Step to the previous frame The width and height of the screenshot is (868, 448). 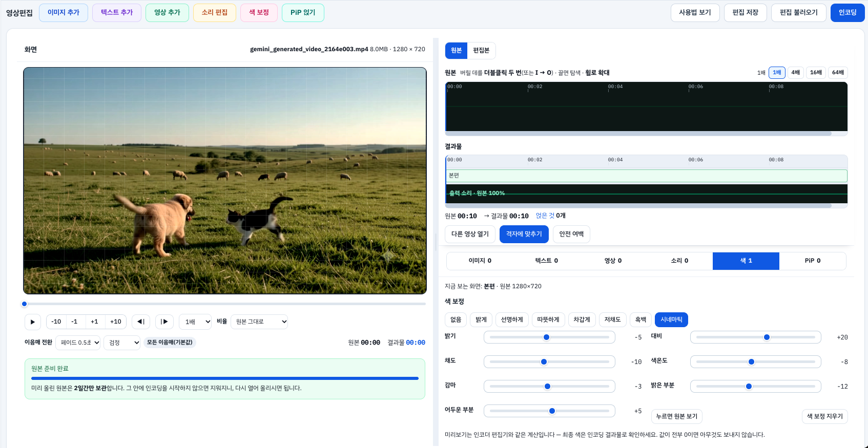(141, 322)
